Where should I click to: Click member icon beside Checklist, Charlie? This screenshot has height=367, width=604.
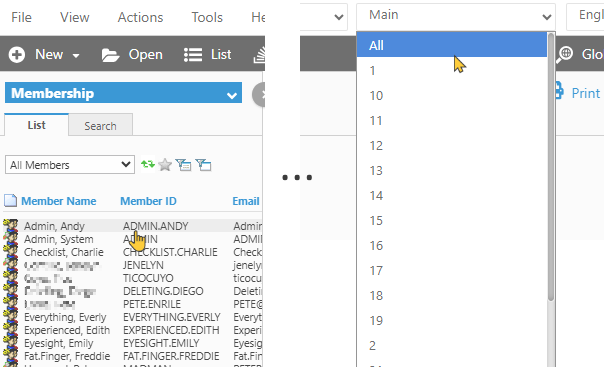(x=11, y=252)
